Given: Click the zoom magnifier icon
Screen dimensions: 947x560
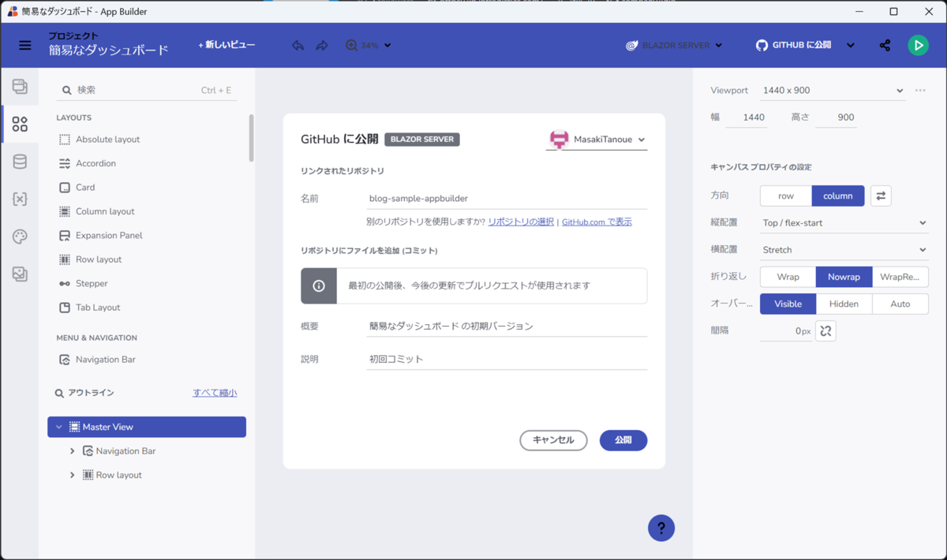Looking at the screenshot, I should pos(351,46).
